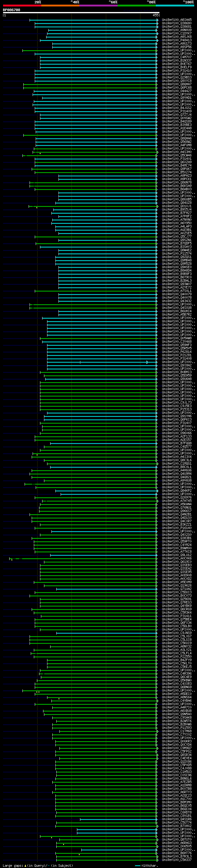Select the UniRef100_C4VBA6 label
Screen dimensions: 197x868
176,700
